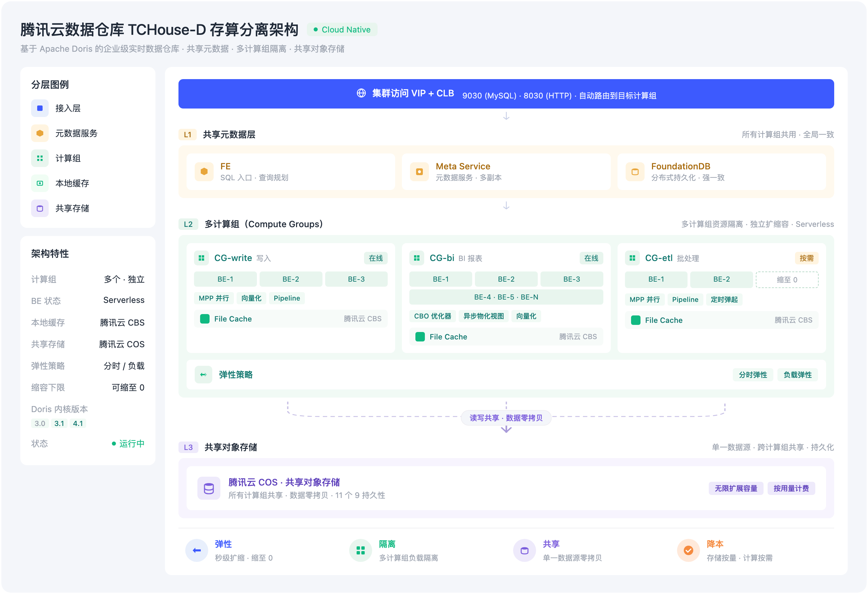Click the L2 layer label
868x594 pixels.
[x=188, y=224]
